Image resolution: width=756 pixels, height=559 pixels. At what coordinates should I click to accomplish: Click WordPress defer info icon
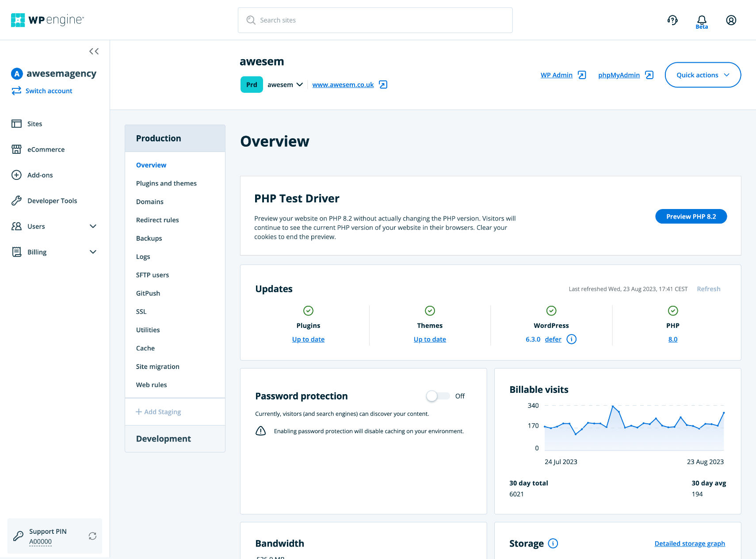tap(571, 339)
